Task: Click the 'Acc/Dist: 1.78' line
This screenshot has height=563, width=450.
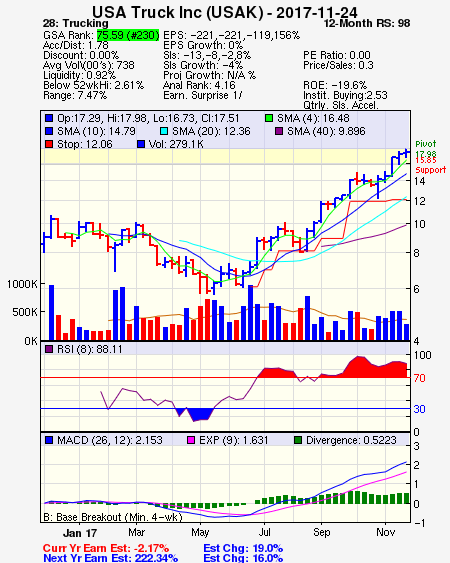Action: (x=75, y=45)
